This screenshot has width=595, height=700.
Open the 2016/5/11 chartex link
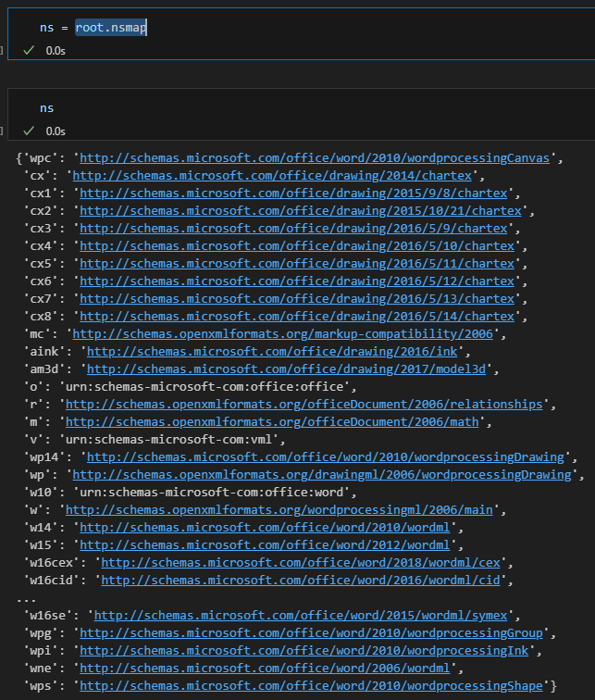pos(297,263)
